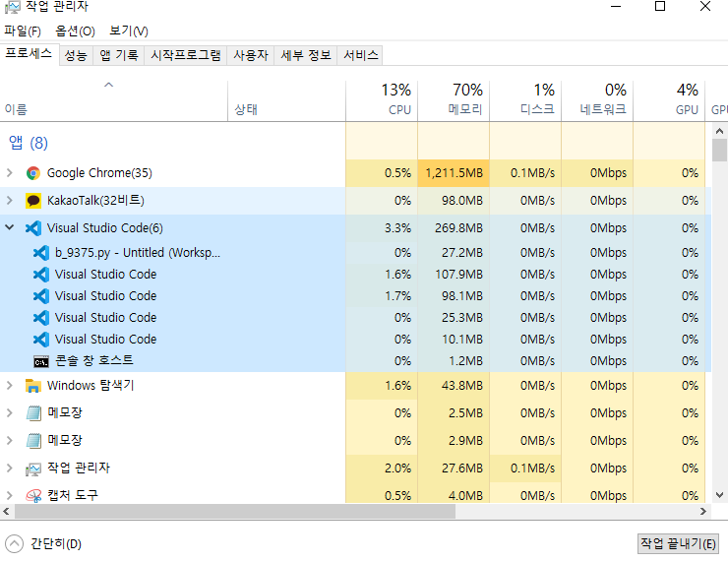The width and height of the screenshot is (728, 562).
Task: Click Chrome's 1,211.5MB memory cell
Action: point(454,173)
